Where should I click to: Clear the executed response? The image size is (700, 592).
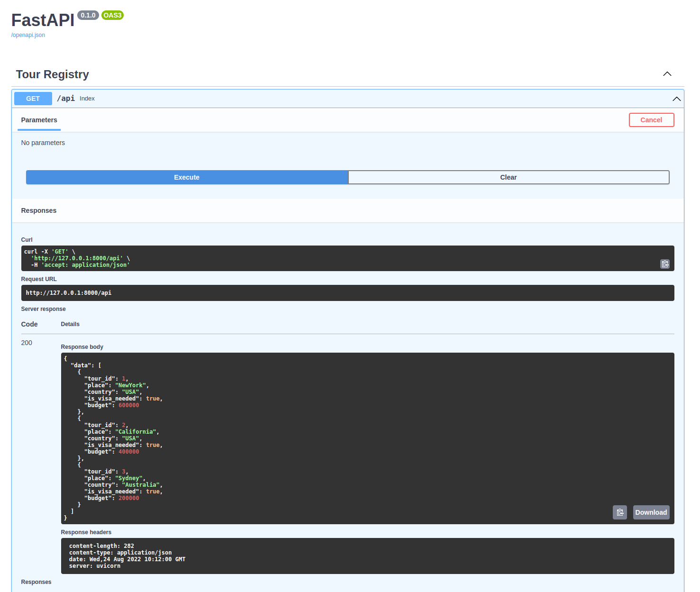tap(509, 177)
